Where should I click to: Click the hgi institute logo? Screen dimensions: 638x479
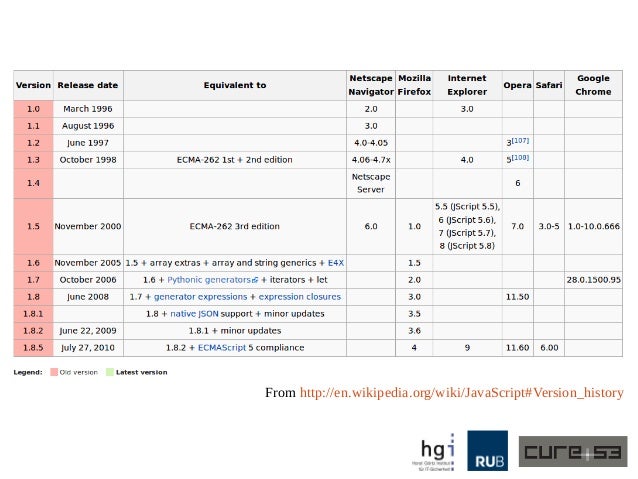pos(433,452)
